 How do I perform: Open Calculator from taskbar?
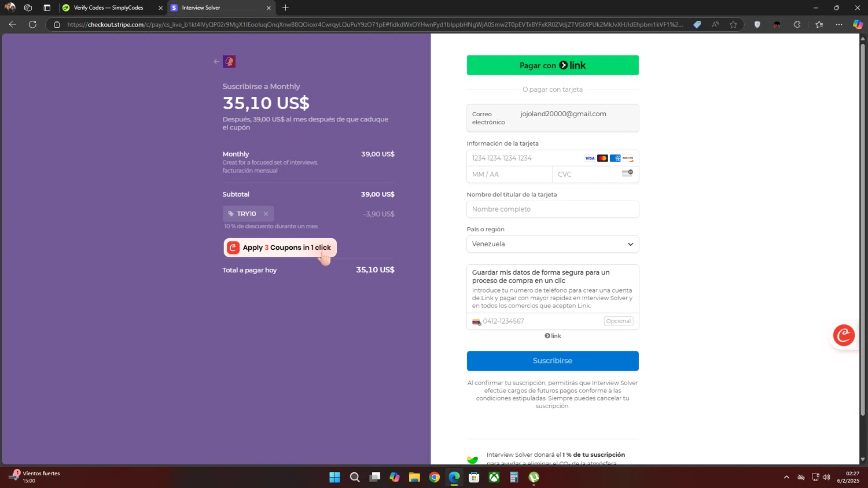point(514,477)
